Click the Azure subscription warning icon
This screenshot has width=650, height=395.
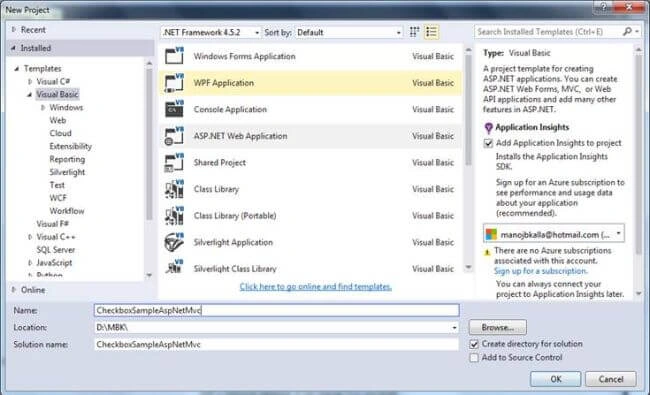488,252
